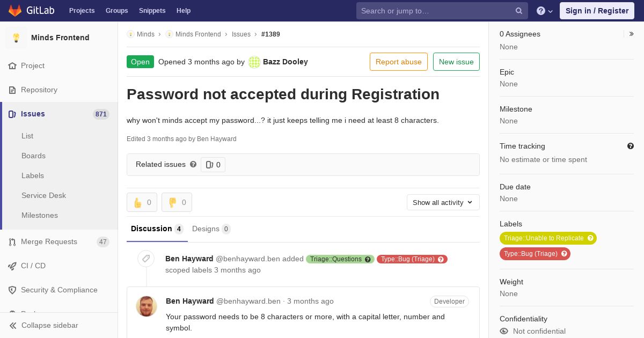The width and height of the screenshot is (644, 338).
Task: Open Security & Compliance in the sidebar
Action: coord(59,290)
